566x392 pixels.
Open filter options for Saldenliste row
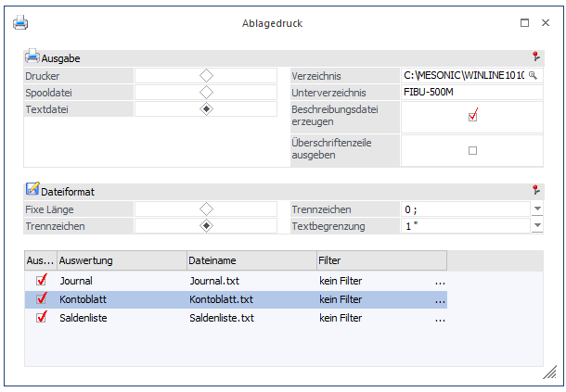coord(440,318)
